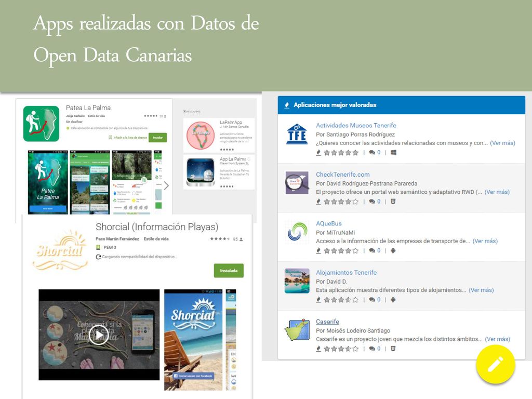This screenshot has width=532, height=399.
Task: Click the Windows platform icon for Actividades Museos
Action: pos(393,153)
